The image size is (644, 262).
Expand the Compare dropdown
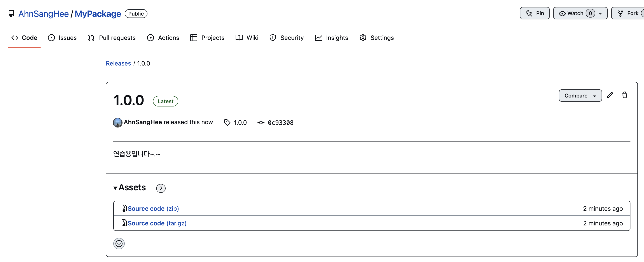point(580,96)
